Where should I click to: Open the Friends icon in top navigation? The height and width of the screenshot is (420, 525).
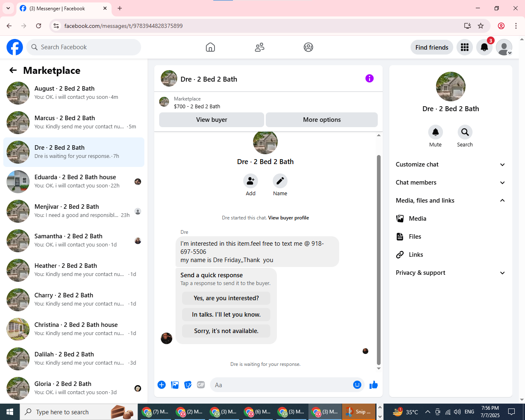[260, 47]
